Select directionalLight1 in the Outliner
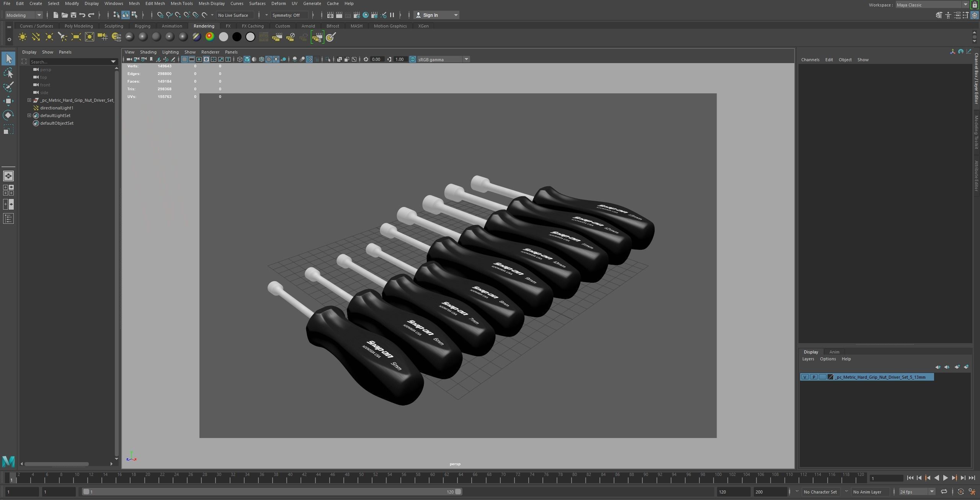Image resolution: width=980 pixels, height=500 pixels. 57,108
